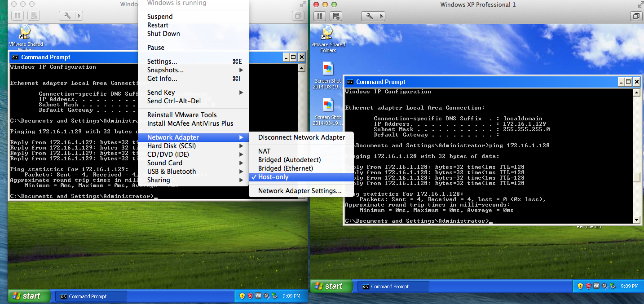Open Network Adapter Settings...
This screenshot has height=304, width=644.
[x=301, y=191]
